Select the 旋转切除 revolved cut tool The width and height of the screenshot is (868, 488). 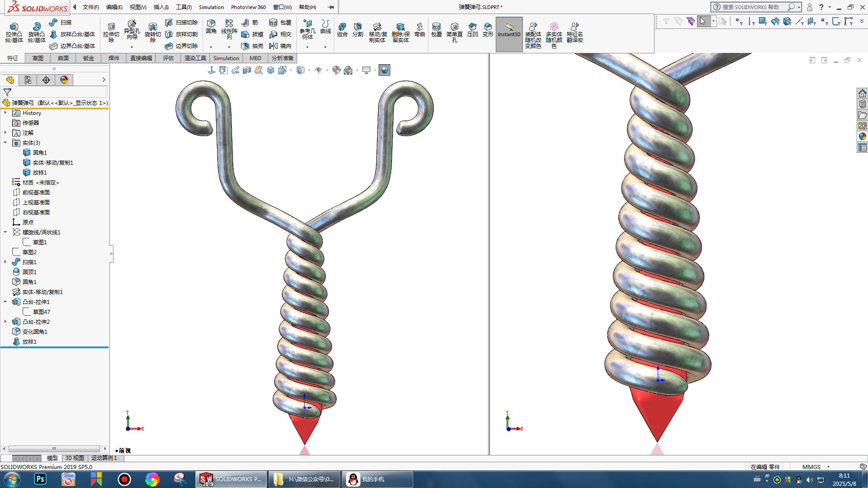tap(152, 32)
